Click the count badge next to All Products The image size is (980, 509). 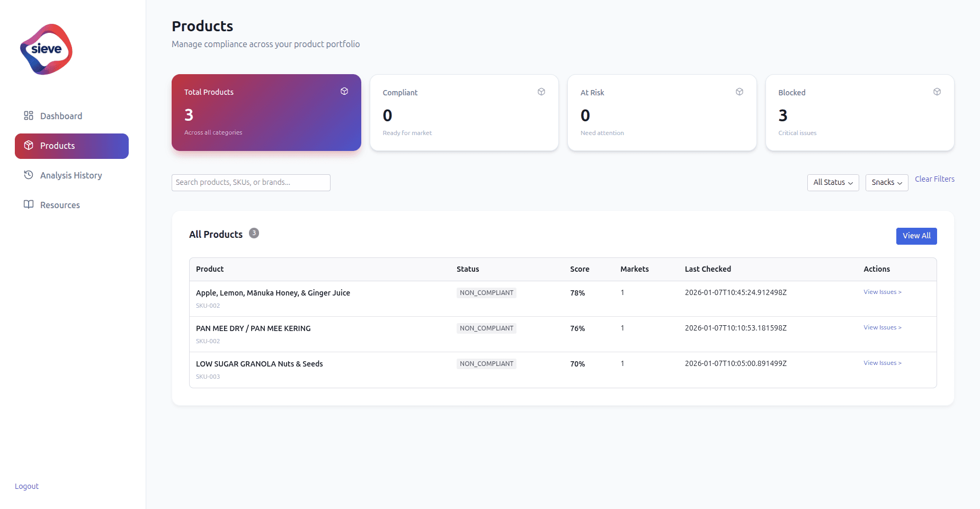click(254, 233)
